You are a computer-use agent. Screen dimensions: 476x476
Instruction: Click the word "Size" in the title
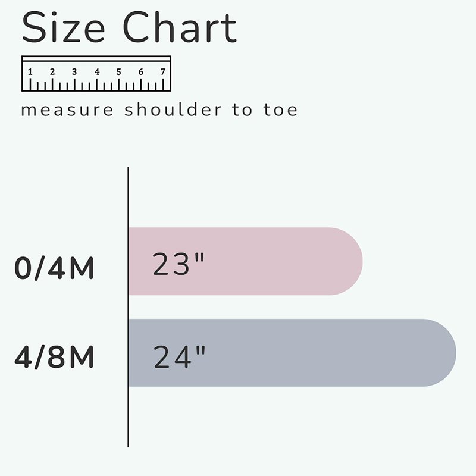point(55,27)
